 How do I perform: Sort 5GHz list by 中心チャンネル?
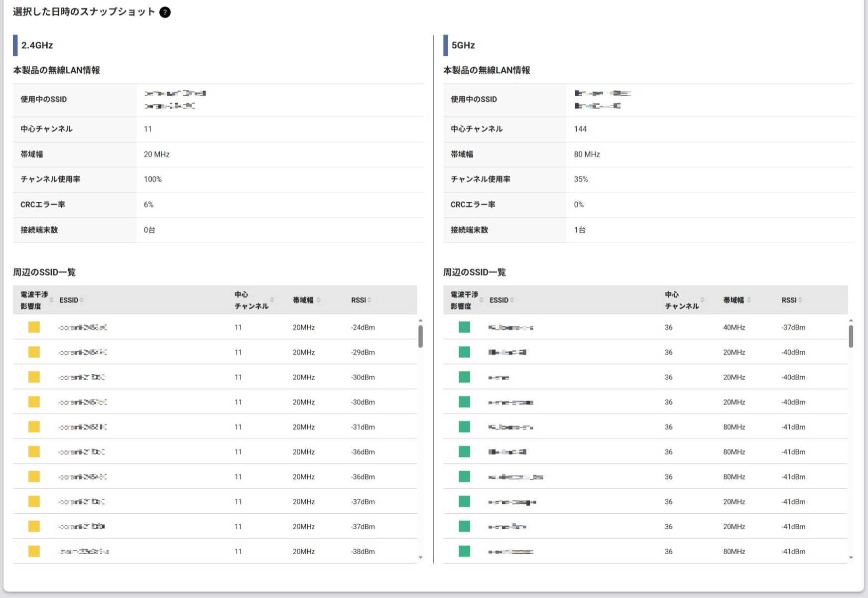(x=684, y=300)
